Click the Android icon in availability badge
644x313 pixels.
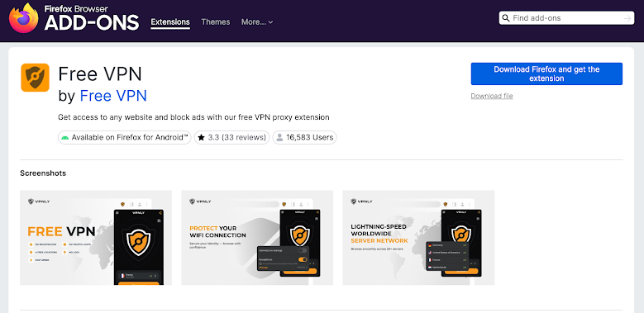pyautogui.click(x=64, y=137)
